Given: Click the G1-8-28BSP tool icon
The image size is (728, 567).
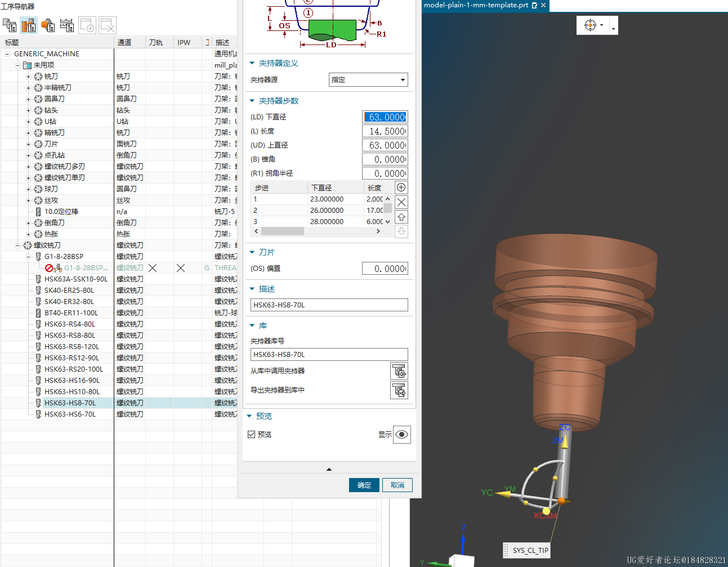Looking at the screenshot, I should (x=38, y=257).
